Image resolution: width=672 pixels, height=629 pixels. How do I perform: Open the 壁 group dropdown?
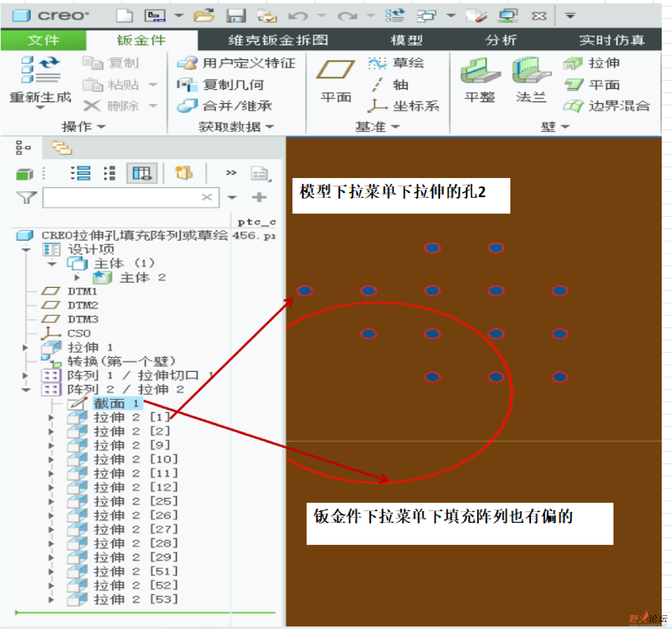[555, 126]
